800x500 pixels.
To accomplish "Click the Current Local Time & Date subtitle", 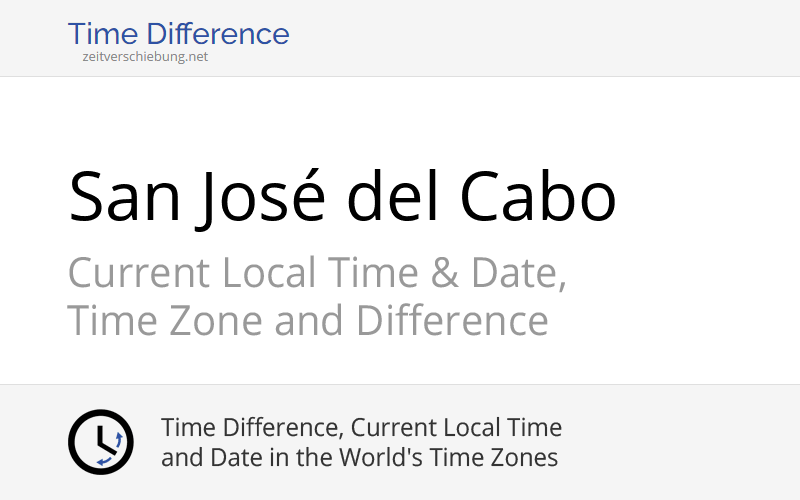I will pyautogui.click(x=317, y=273).
